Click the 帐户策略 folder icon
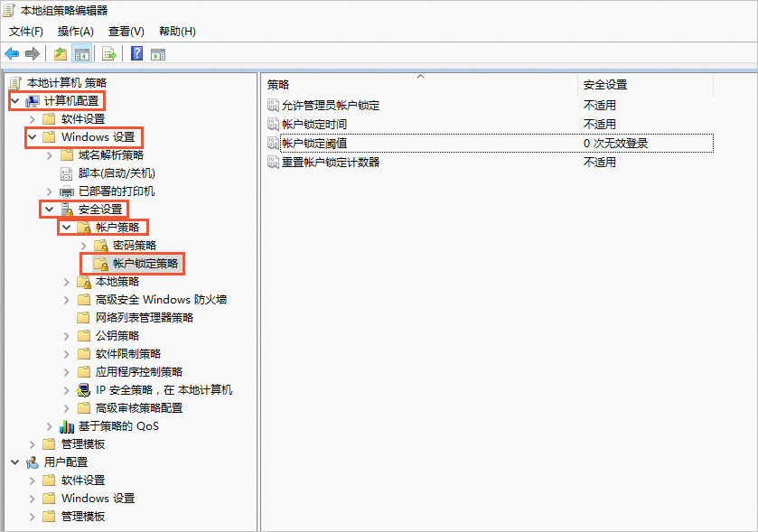This screenshot has height=532, width=758. pyautogui.click(x=84, y=227)
